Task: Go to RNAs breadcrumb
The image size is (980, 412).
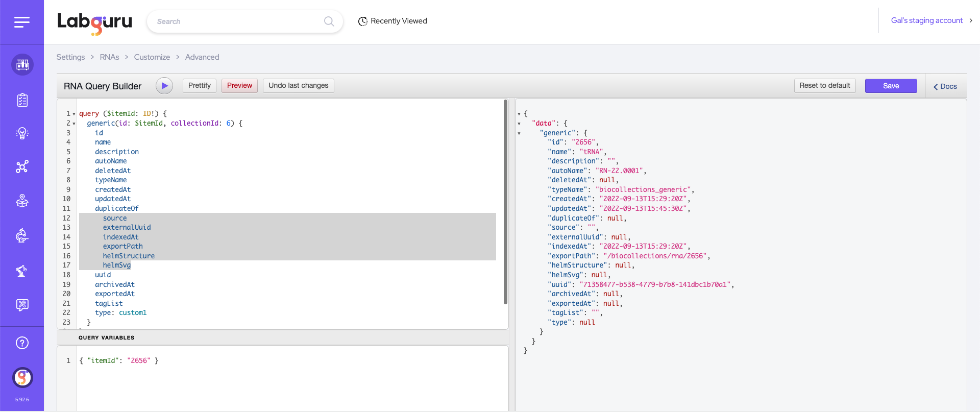Action: [x=109, y=57]
